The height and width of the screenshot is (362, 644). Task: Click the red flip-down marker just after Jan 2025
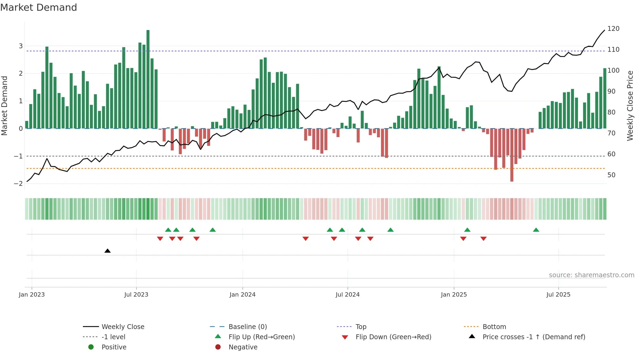click(x=463, y=239)
